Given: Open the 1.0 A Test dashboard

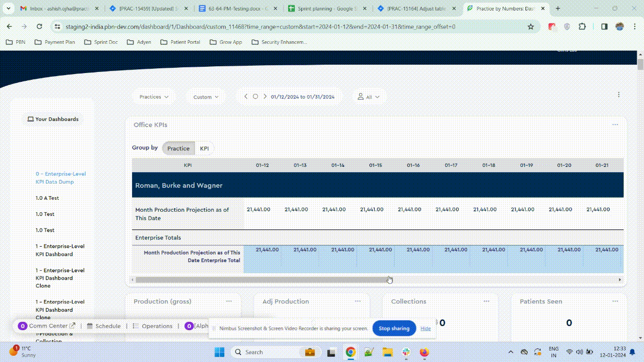Looking at the screenshot, I should point(47,198).
